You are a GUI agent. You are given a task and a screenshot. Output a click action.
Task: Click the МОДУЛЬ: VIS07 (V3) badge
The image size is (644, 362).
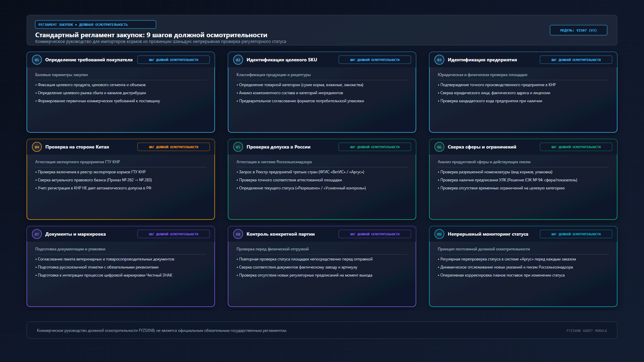578,30
